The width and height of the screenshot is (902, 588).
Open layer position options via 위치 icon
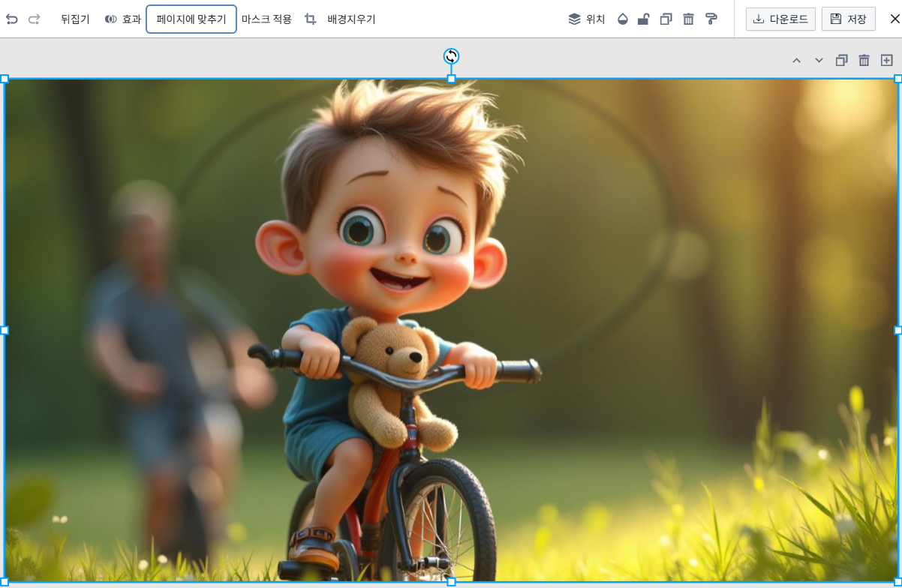586,19
